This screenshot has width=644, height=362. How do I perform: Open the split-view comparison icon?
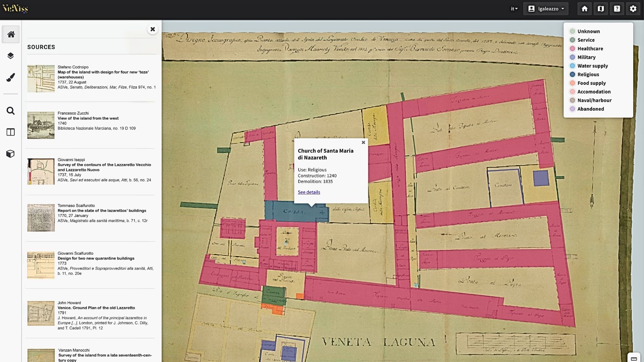pyautogui.click(x=10, y=132)
